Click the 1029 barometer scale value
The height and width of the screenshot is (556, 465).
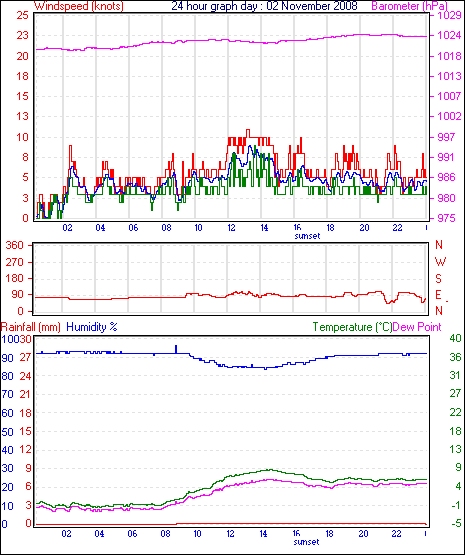pos(449,16)
